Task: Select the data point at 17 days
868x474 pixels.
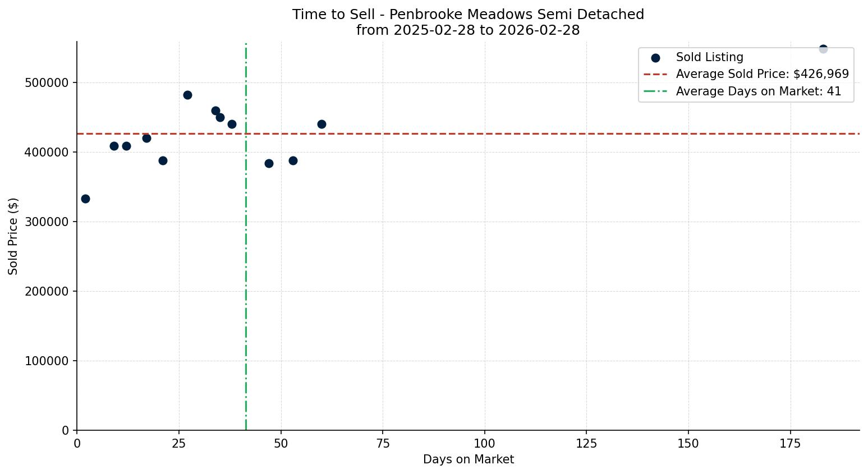Action: point(146,138)
